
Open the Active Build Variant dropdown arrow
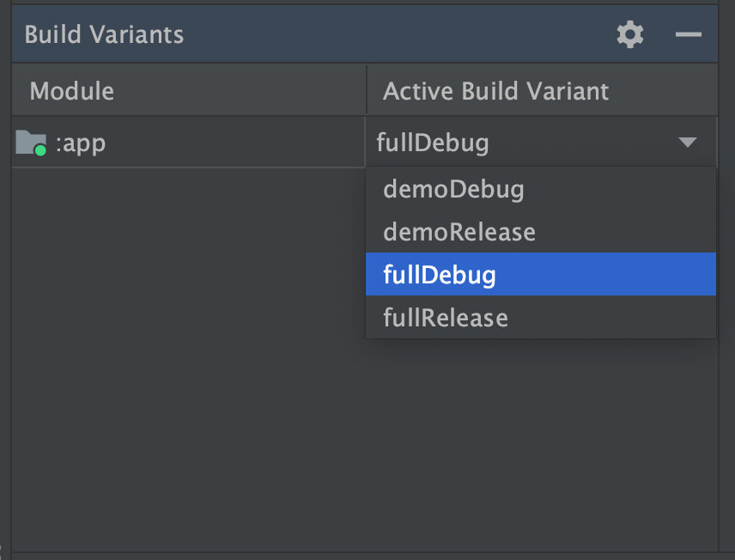point(687,142)
